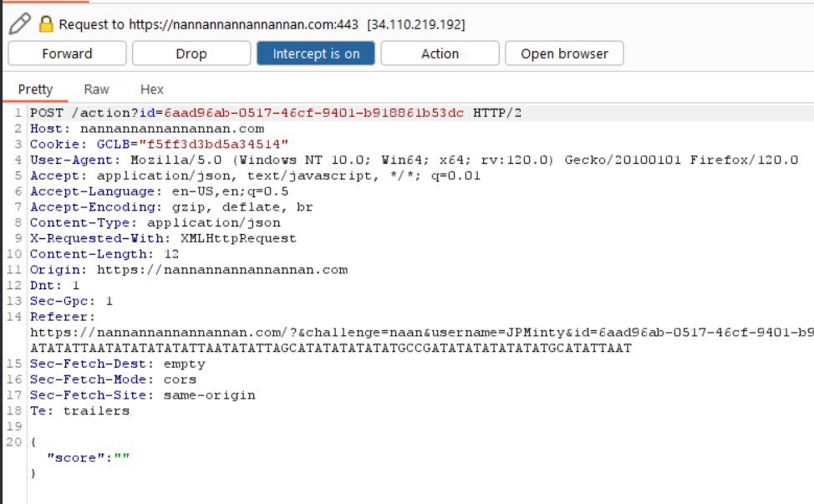Viewport: 814px width, 504px height.
Task: Click the Content-Type application/json value
Action: click(x=213, y=222)
